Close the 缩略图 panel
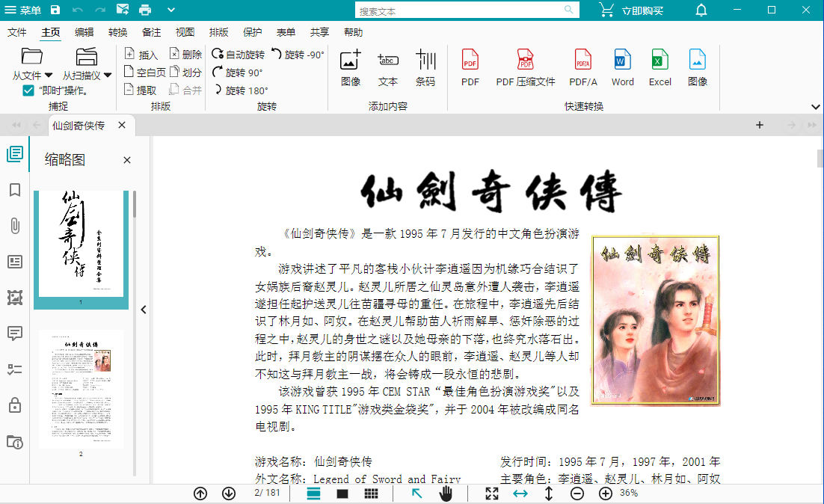This screenshot has height=504, width=824. 127,160
